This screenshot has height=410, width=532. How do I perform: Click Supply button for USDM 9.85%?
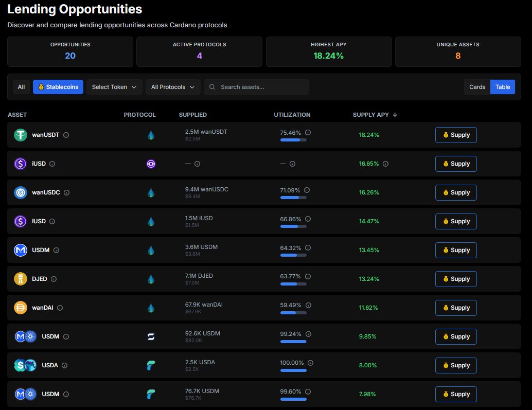[456, 337]
